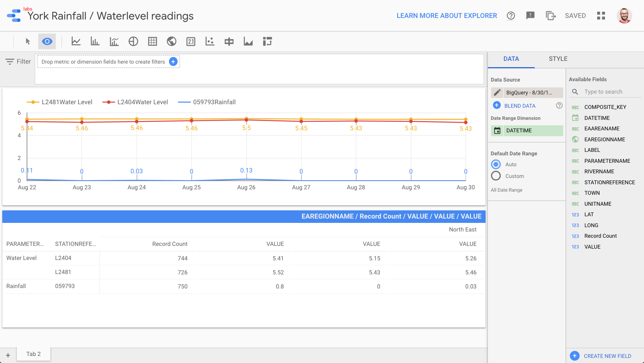This screenshot has height=363, width=644.
Task: Add a geo map chart
Action: click(x=172, y=41)
